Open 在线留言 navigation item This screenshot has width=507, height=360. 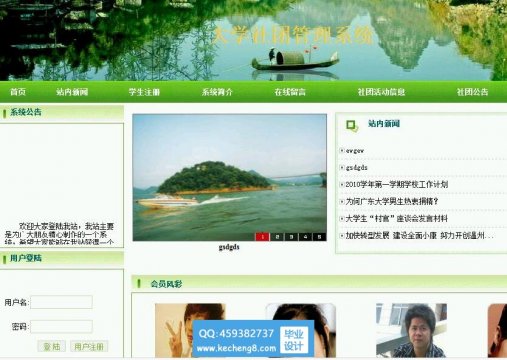[x=290, y=92]
